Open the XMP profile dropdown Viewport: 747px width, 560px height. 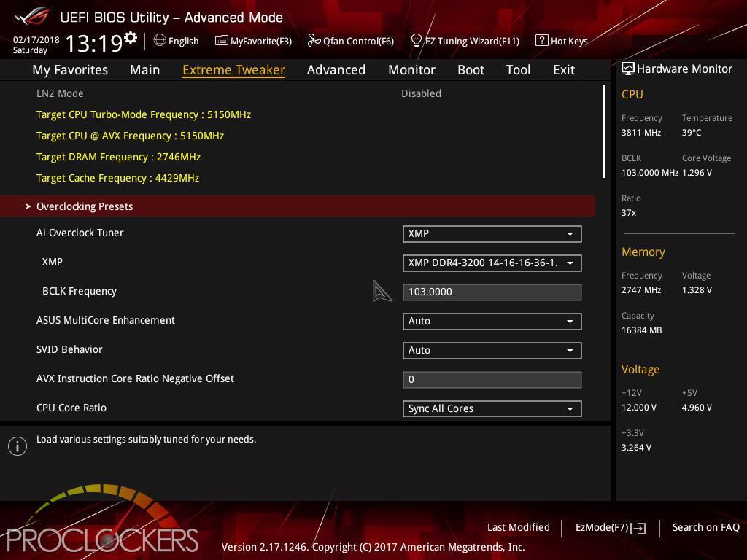coord(492,262)
